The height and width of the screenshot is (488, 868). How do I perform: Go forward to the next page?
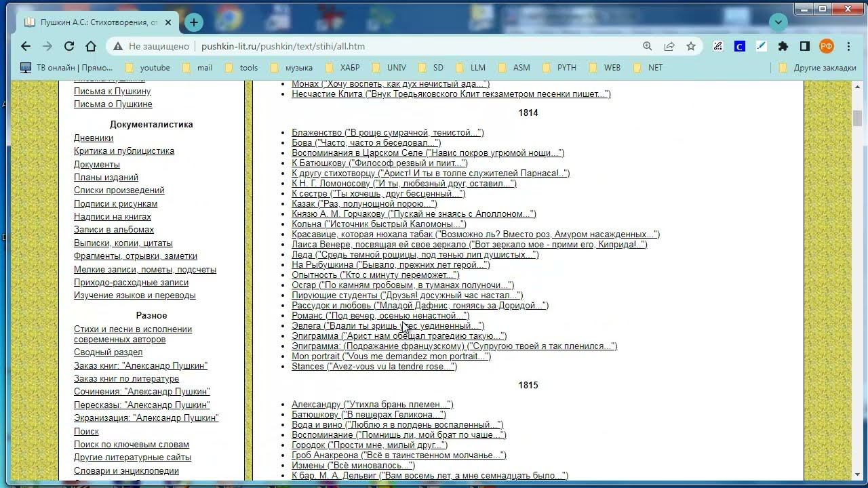(x=47, y=46)
